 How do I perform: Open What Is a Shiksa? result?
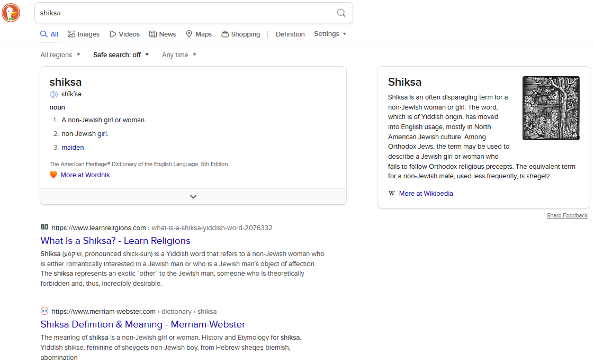(115, 241)
